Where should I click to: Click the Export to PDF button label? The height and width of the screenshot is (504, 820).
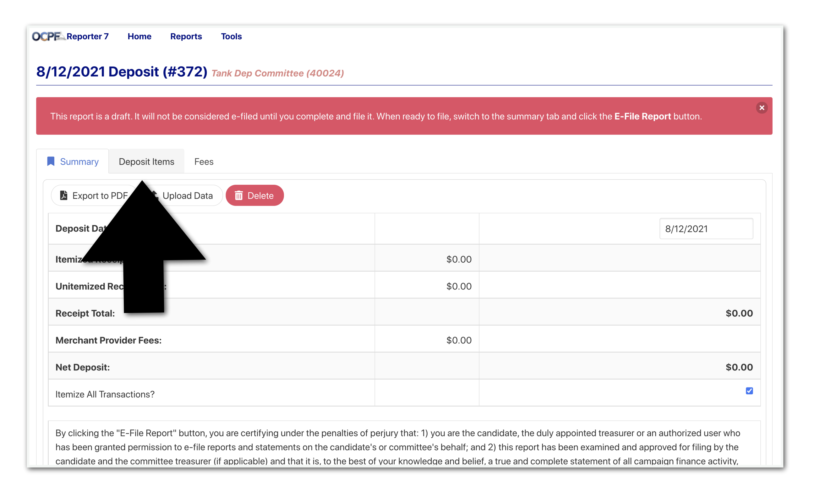pyautogui.click(x=100, y=196)
